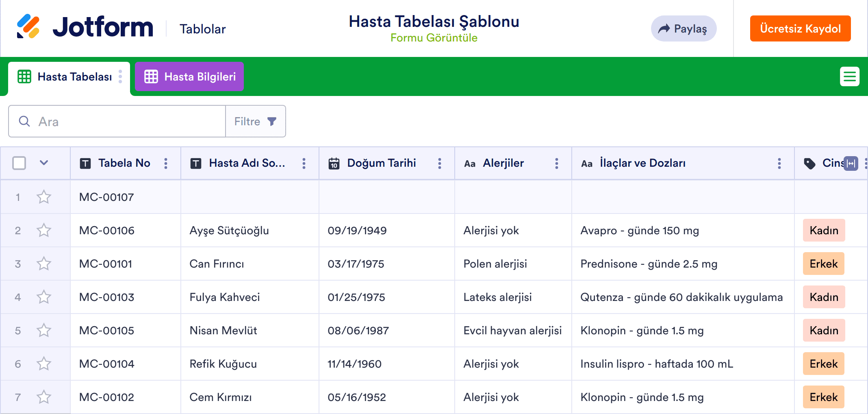
Task: Open Tabela No column options menu
Action: pyautogui.click(x=166, y=163)
